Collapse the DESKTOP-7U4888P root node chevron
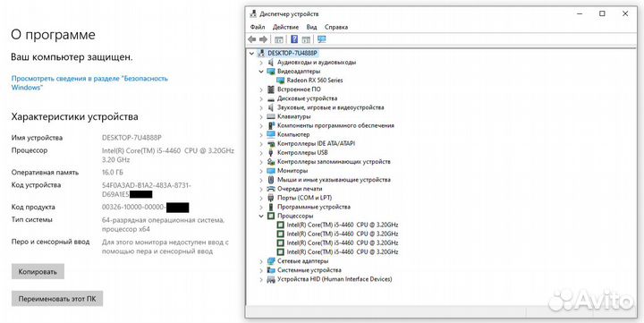Screen dimensions: 644x323 point(251,54)
